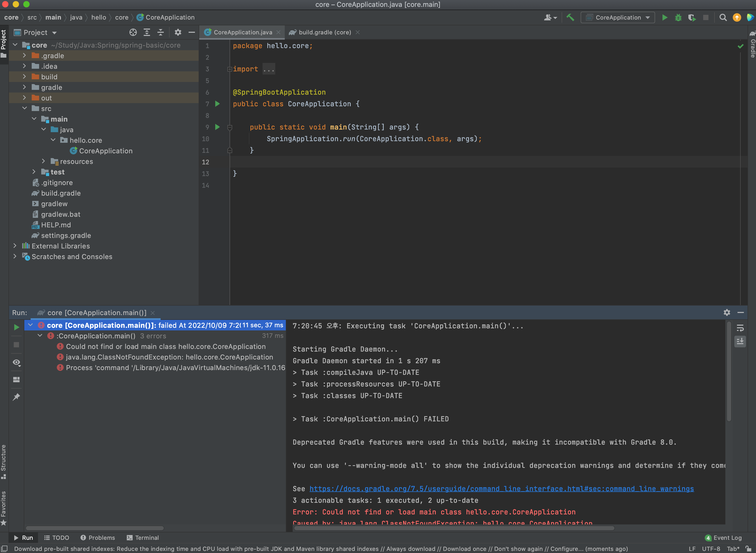Click the Build project hammer icon
The height and width of the screenshot is (553, 756).
570,17
